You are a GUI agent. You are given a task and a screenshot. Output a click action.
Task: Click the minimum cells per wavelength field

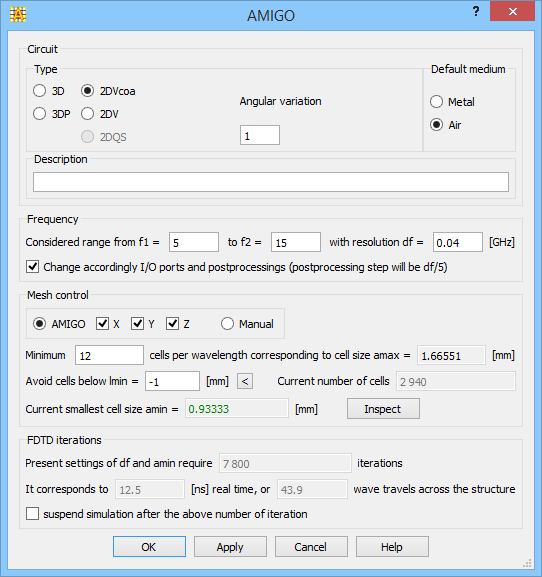tap(109, 355)
